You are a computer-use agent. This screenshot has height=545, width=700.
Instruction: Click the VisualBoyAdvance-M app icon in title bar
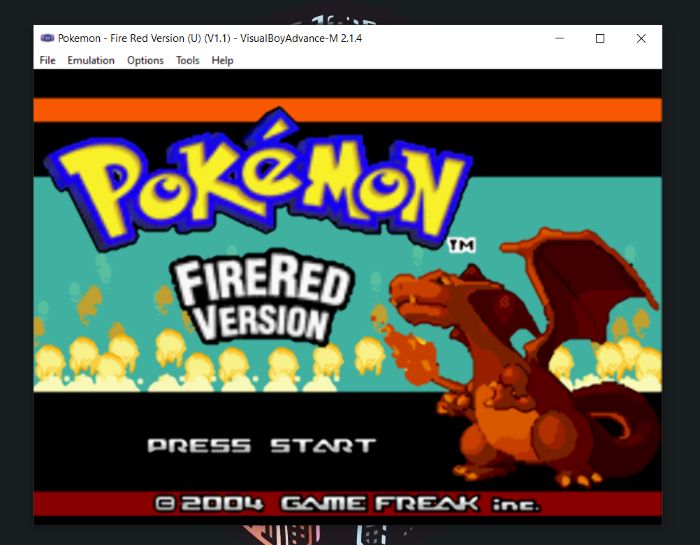[47, 38]
